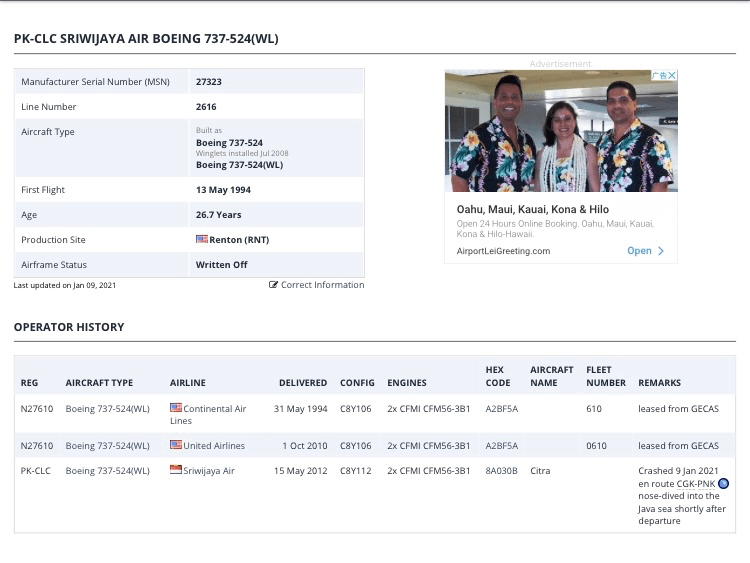
Task: Click the ad headline Oahu, Maui, Kauai, Kona & Hilo
Action: coord(533,209)
